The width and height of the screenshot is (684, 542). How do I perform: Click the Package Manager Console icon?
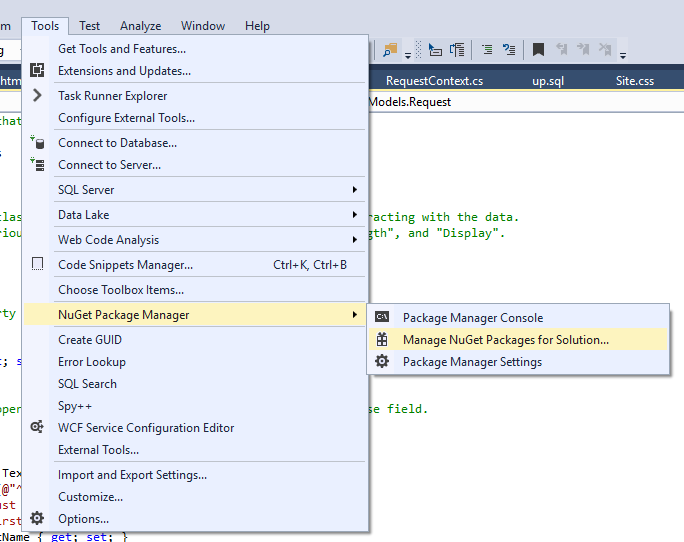[x=382, y=317]
